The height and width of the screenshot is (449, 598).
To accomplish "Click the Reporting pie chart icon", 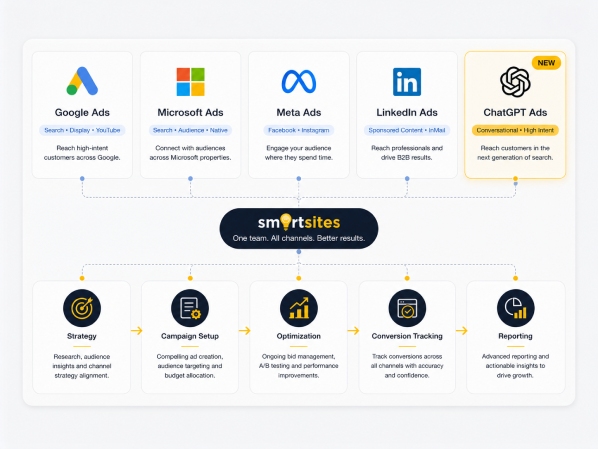I will click(516, 308).
